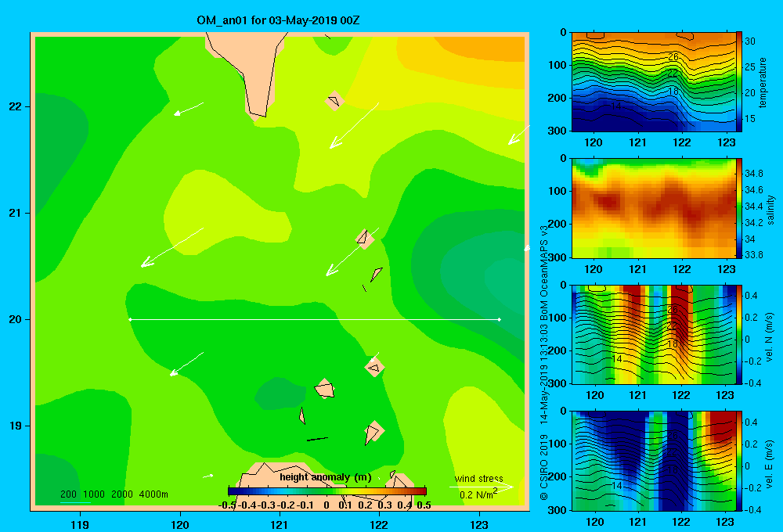Screen dimensions: 783x532
Task: Click latitude label 21 on the map axis
Action: [x=16, y=213]
